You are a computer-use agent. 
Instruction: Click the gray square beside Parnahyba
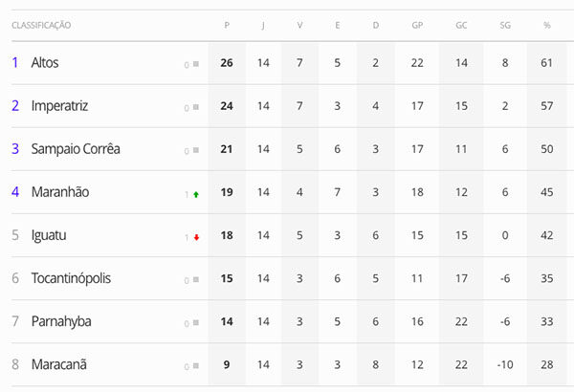(196, 323)
